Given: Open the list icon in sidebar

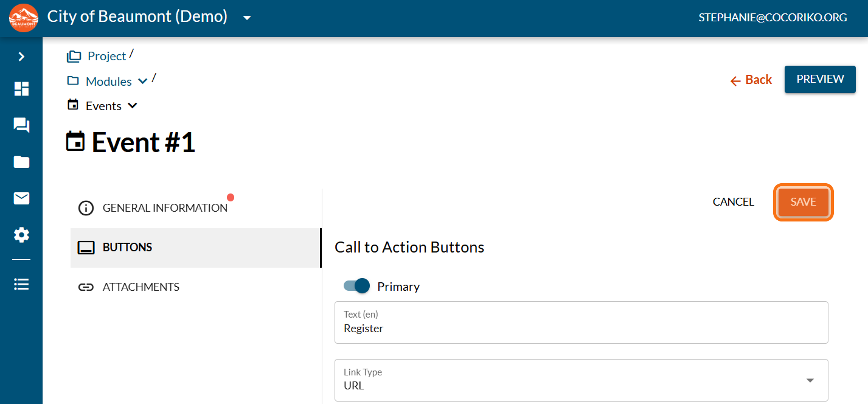Looking at the screenshot, I should tap(21, 284).
